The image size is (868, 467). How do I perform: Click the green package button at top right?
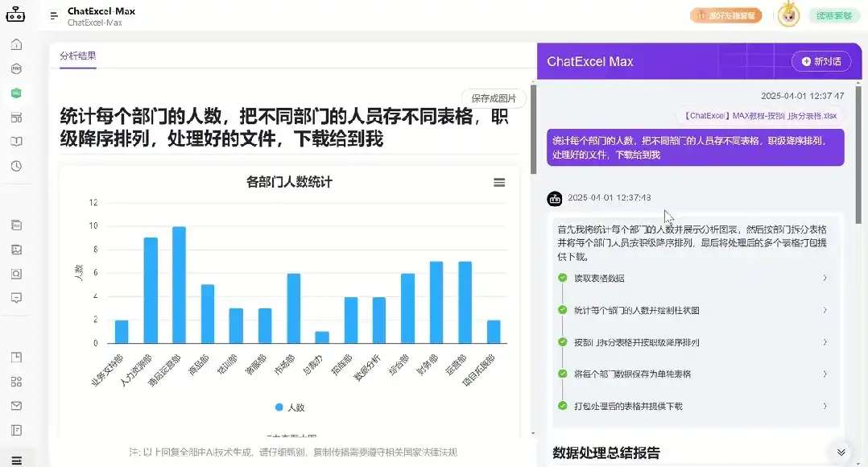[x=833, y=15]
